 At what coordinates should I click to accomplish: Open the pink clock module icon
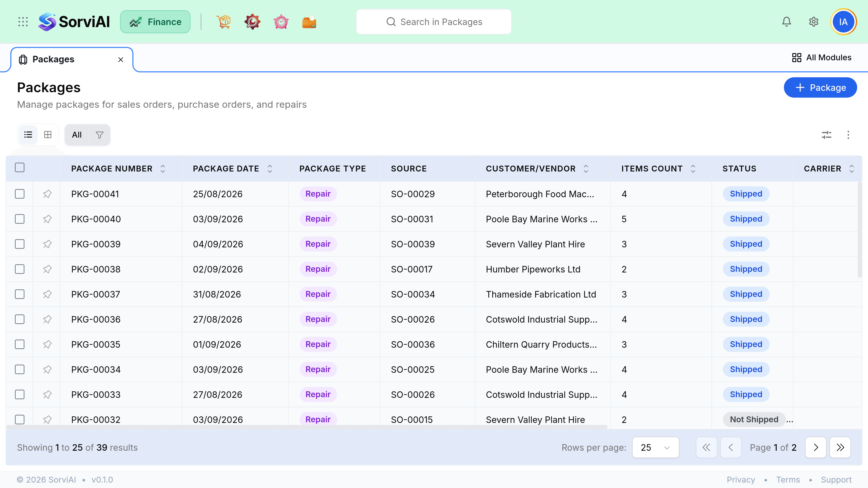[281, 22]
